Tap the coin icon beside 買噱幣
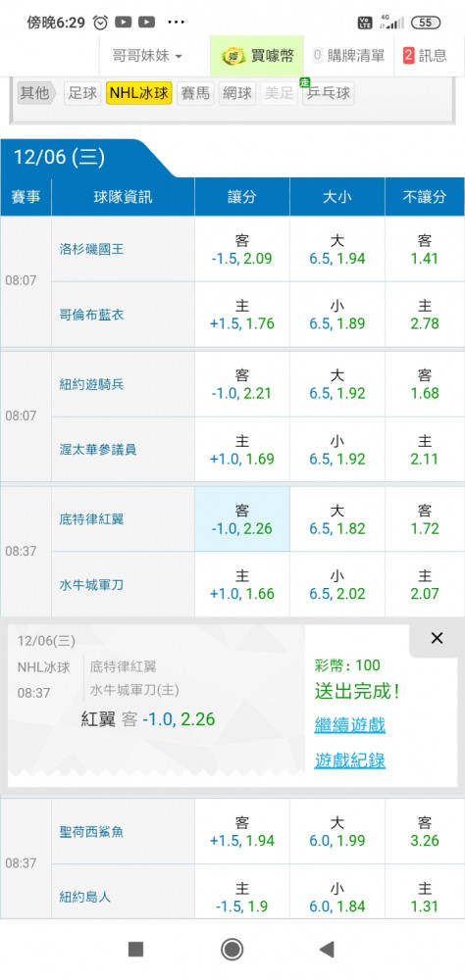465x980 pixels. click(233, 56)
